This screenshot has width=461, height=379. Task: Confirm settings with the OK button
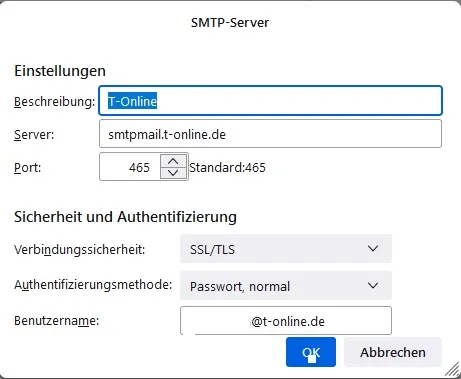(311, 352)
